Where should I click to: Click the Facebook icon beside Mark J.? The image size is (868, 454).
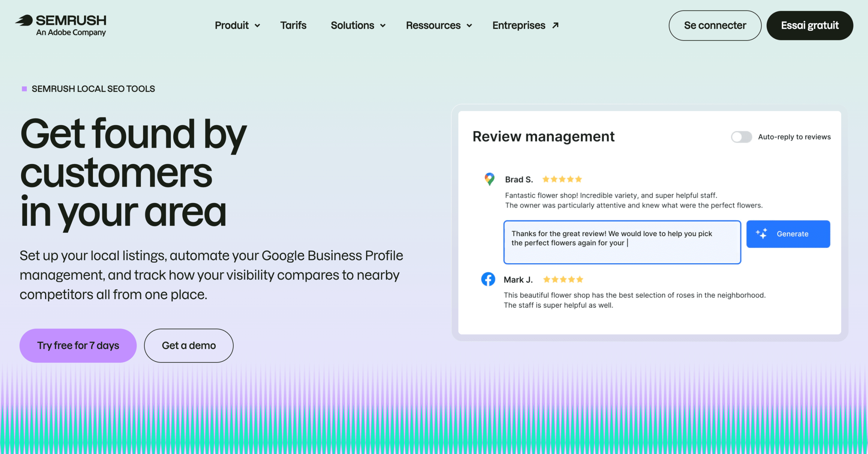(488, 279)
